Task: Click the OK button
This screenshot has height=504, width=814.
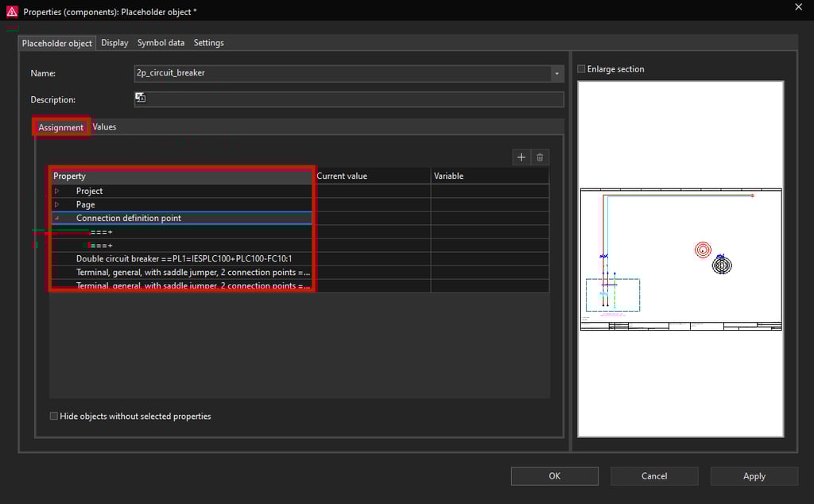Action: (x=554, y=476)
